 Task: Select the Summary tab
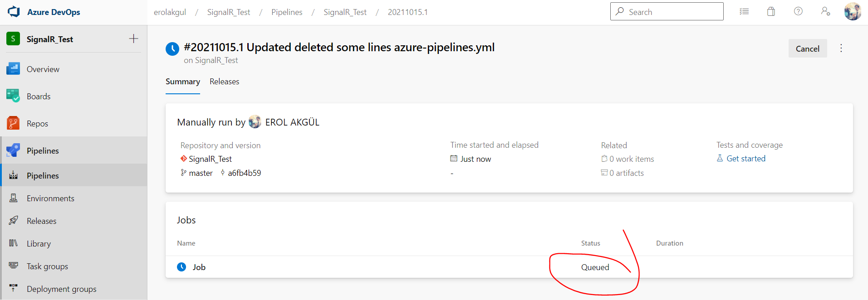click(182, 82)
